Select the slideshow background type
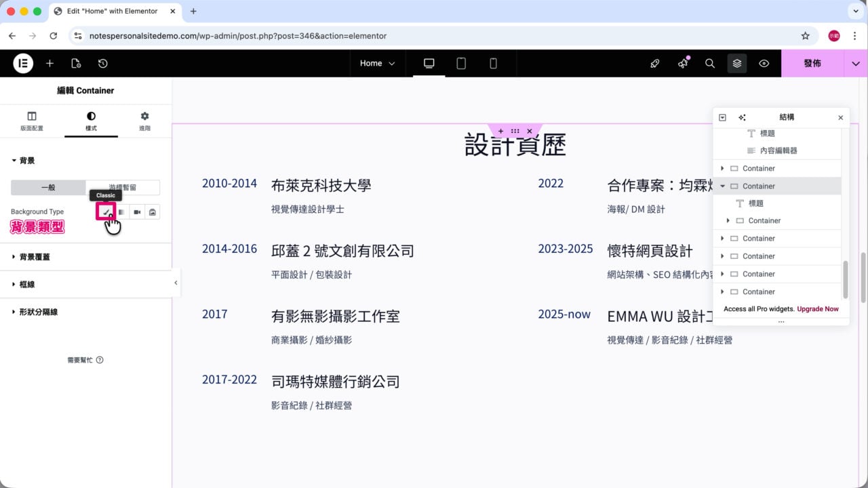This screenshot has height=488, width=868. pos(153,212)
